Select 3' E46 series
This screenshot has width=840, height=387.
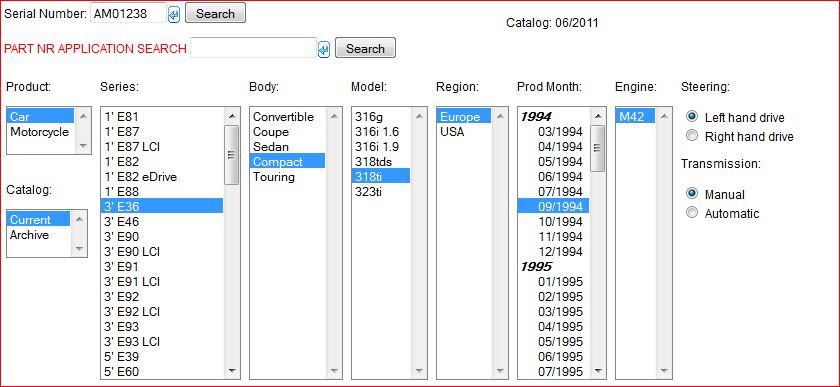(162, 221)
